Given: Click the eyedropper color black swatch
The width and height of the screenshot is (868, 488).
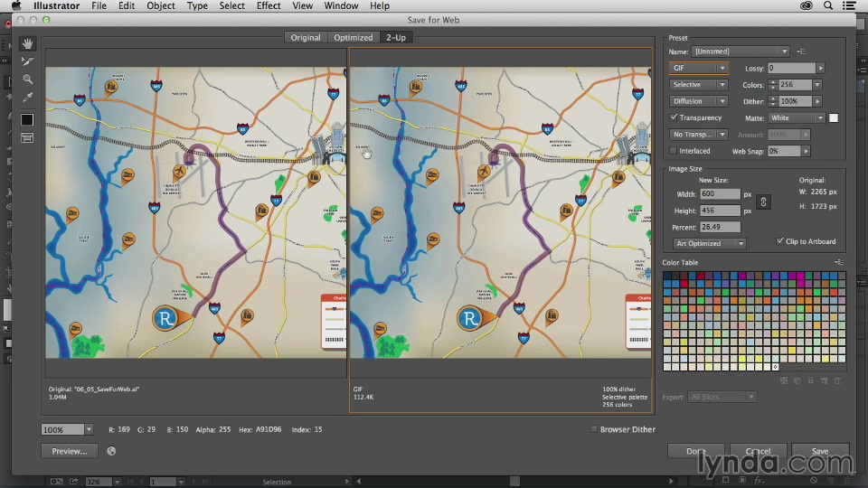Looking at the screenshot, I should [27, 119].
